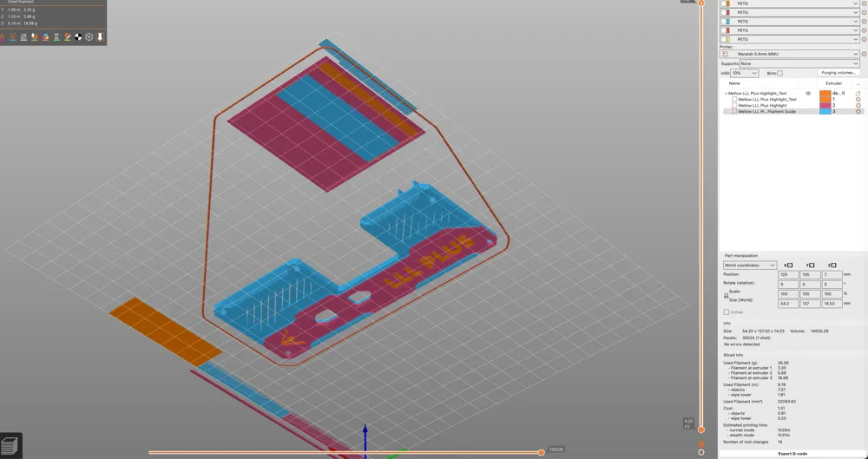Open third PETG filament dropdown
Screen dimensions: 868x459
click(789, 22)
